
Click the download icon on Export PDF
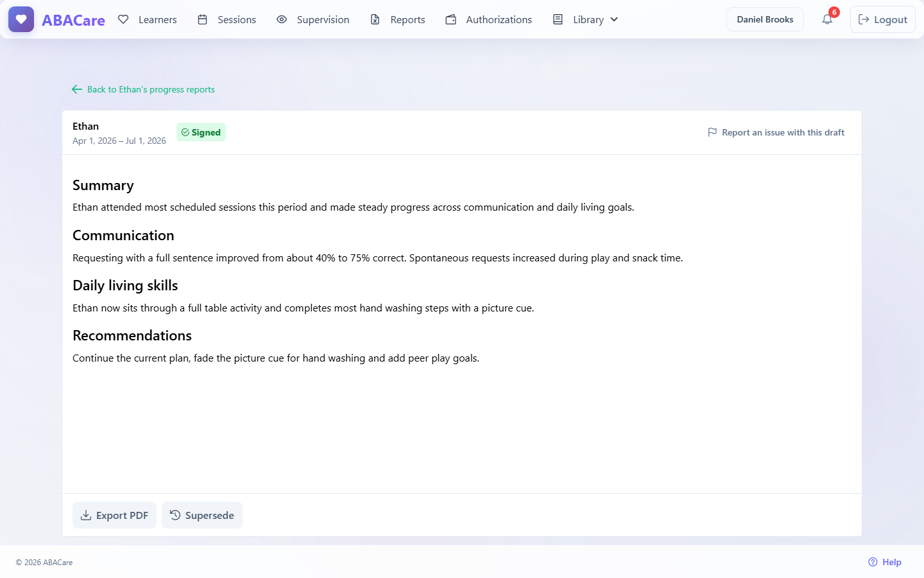click(x=86, y=515)
